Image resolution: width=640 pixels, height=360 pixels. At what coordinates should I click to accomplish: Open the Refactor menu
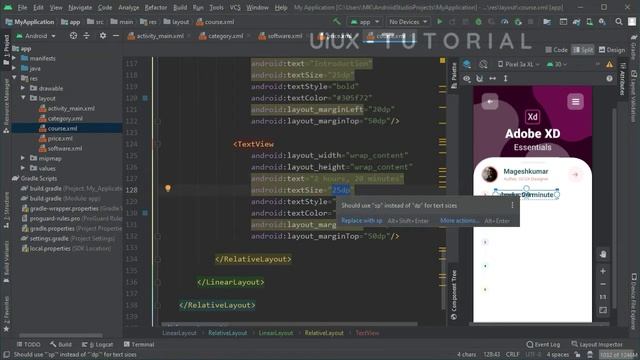click(156, 7)
